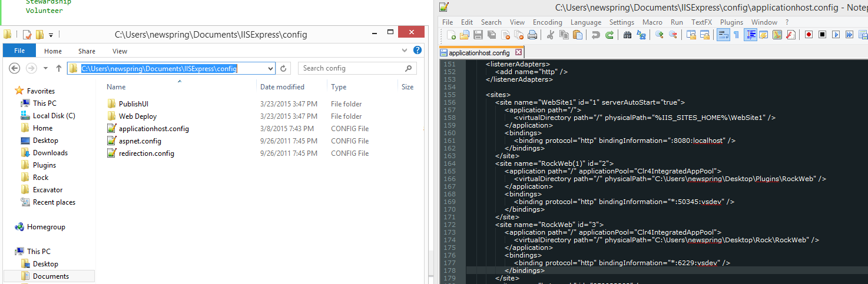This screenshot has height=284, width=868.
Task: Close the applicationhost.config tab with X
Action: (518, 52)
